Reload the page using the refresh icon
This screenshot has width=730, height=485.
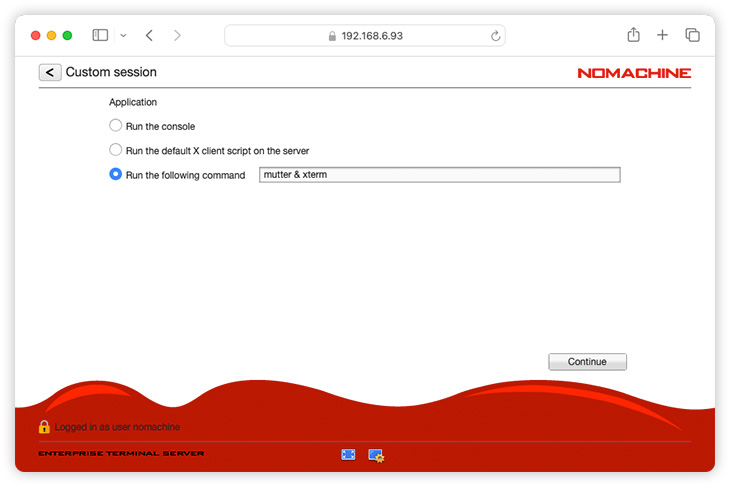pos(495,36)
